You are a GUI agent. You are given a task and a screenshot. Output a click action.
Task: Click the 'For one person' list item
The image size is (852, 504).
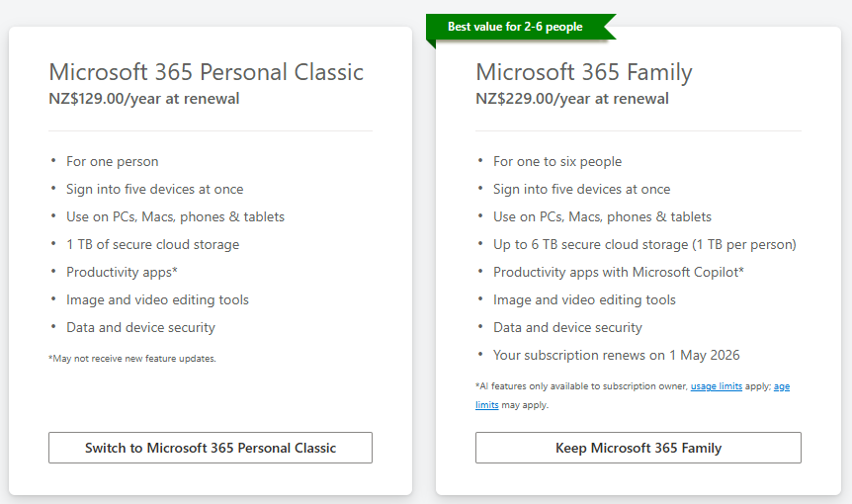point(112,161)
